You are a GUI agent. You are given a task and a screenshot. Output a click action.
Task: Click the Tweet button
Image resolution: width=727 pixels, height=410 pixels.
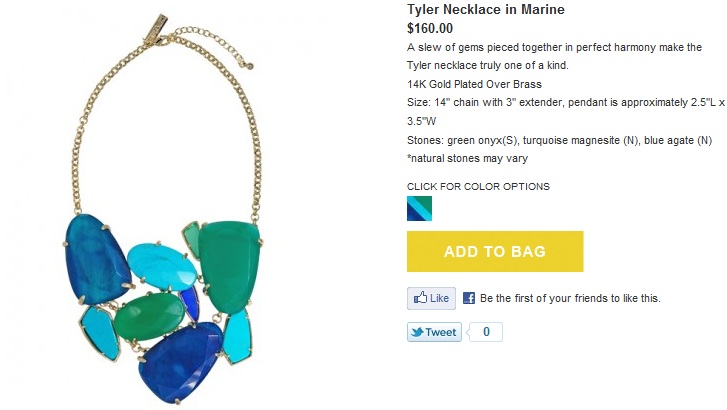click(434, 332)
